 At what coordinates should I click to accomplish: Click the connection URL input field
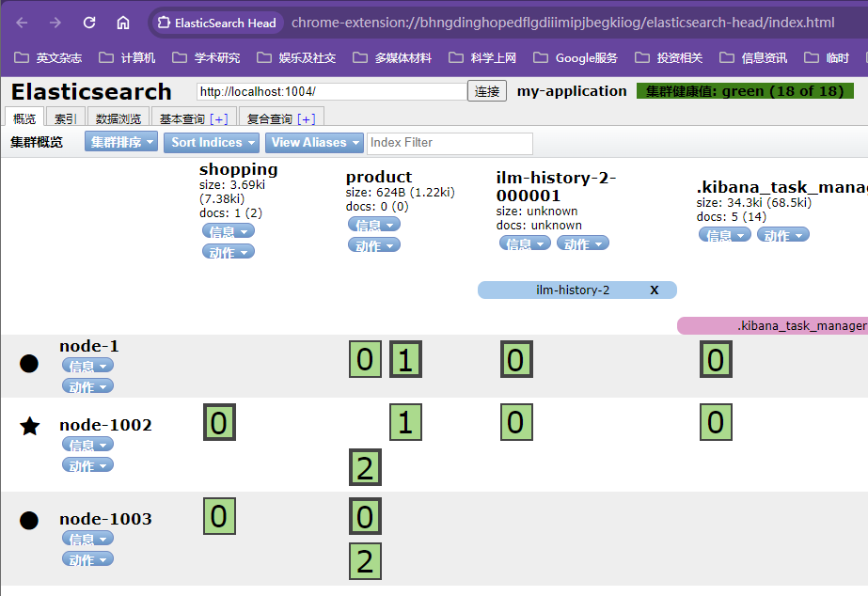click(x=332, y=91)
